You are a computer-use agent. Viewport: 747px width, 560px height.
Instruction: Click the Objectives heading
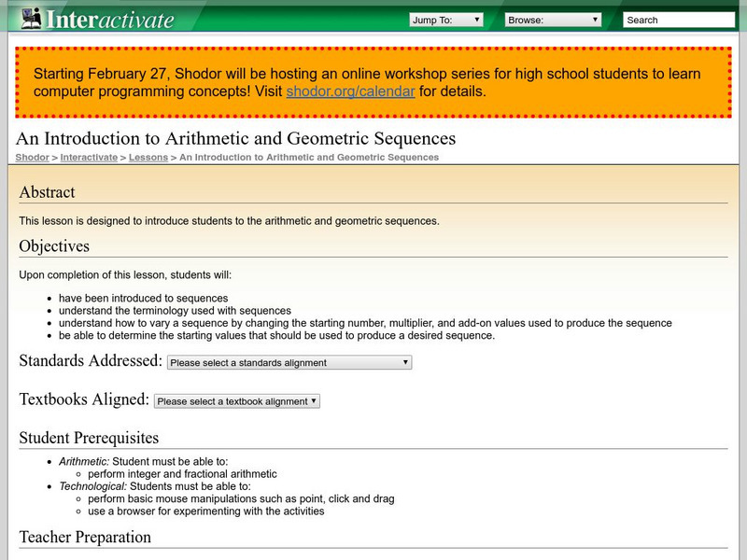(x=54, y=246)
